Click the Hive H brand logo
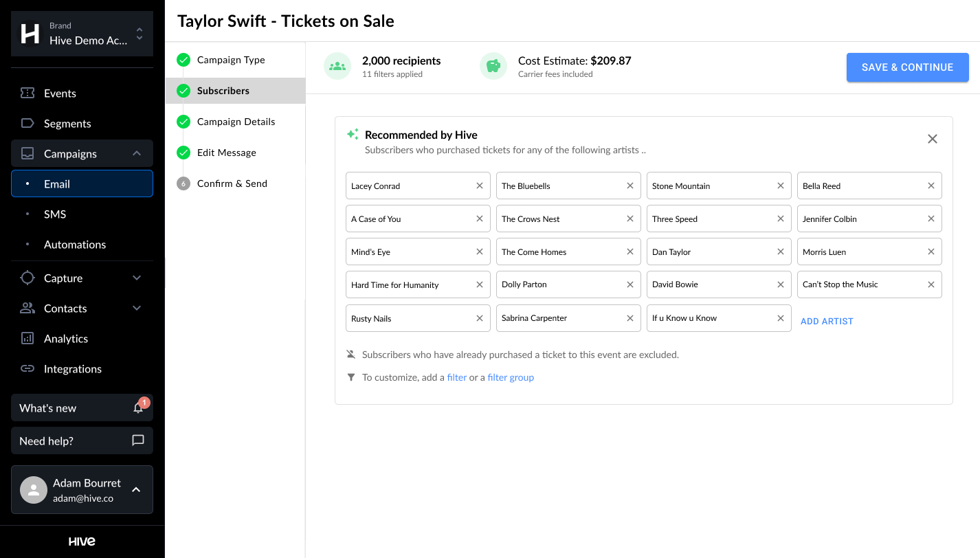 [30, 34]
